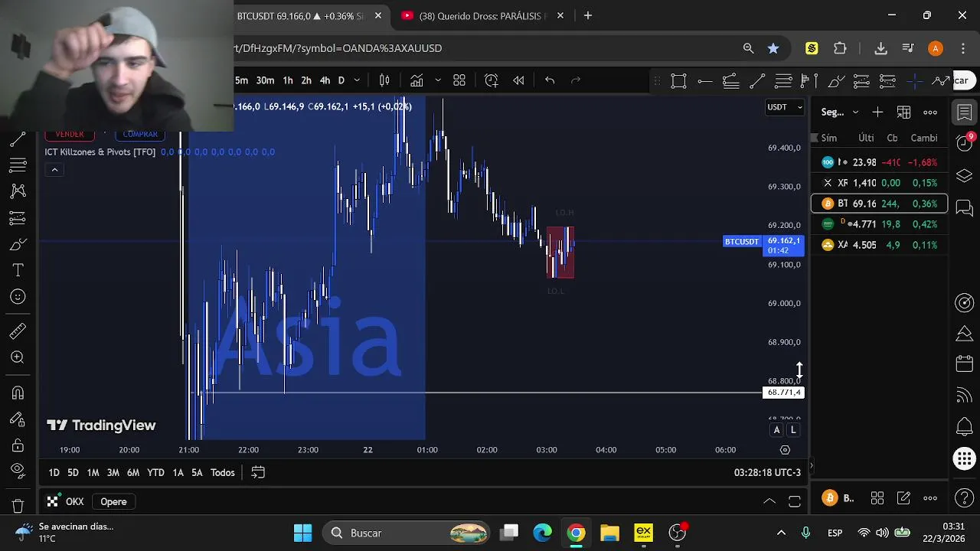Screen dimensions: 980x551
Task: Toggle logarithmic scale L button
Action: point(793,430)
